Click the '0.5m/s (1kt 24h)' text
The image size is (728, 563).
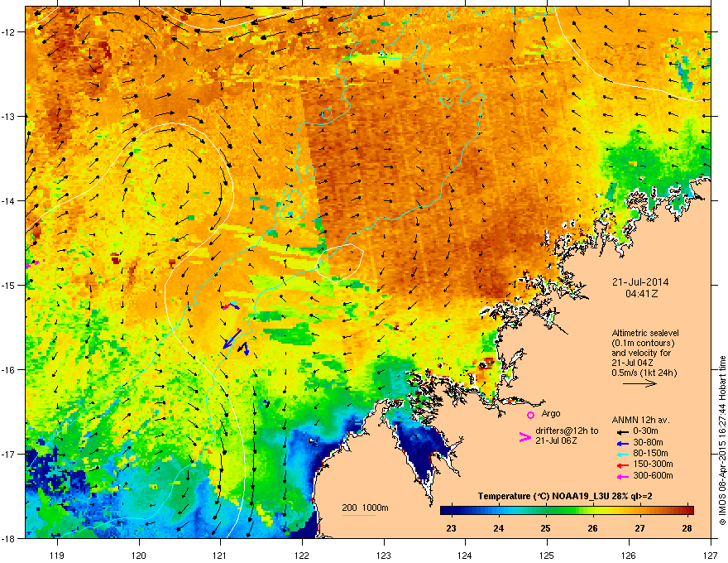(644, 373)
